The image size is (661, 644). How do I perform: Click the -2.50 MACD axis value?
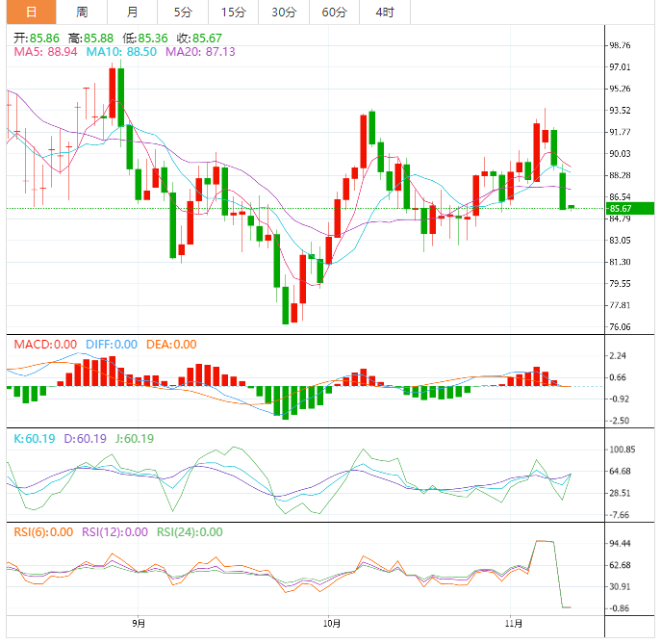(620, 421)
